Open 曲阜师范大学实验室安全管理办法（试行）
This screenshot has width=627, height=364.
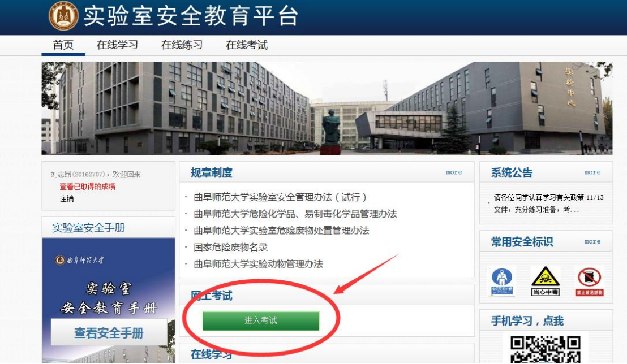[x=280, y=197]
